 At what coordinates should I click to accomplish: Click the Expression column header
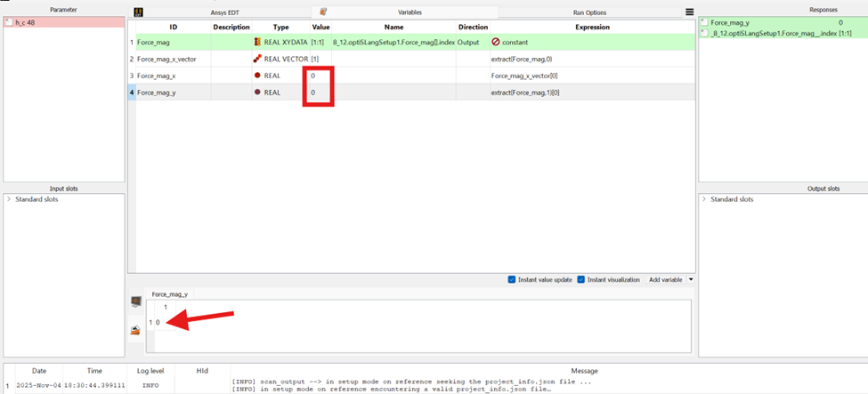click(592, 27)
